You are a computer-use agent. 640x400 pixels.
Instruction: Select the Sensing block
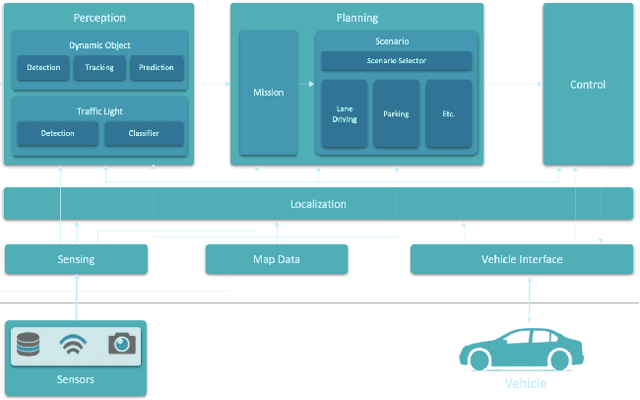(x=76, y=259)
